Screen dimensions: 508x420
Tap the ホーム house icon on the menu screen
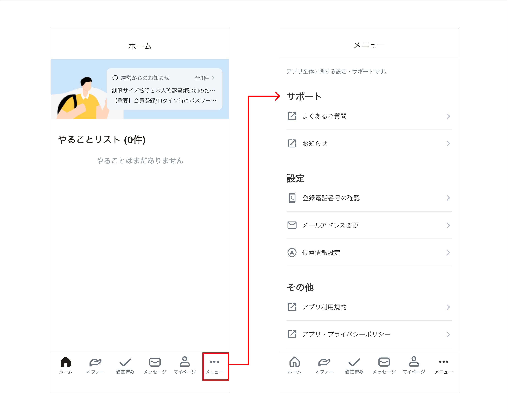294,362
